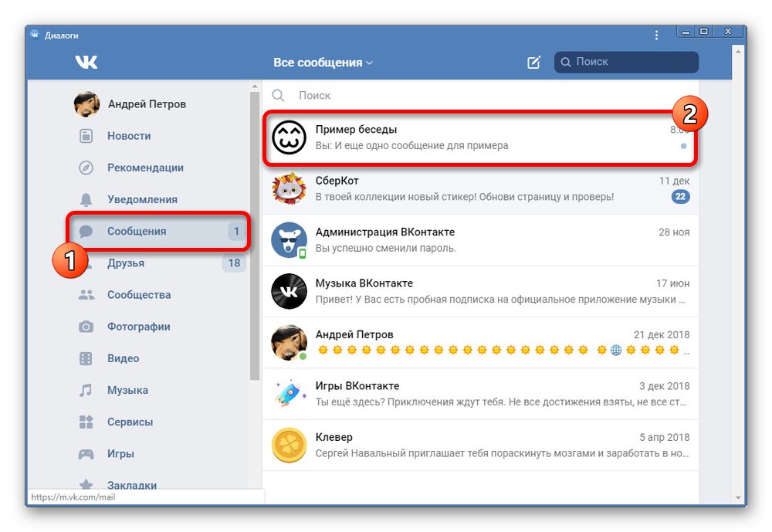This screenshot has width=772, height=532.
Task: Maximize the Диалоги window
Action: (704, 32)
